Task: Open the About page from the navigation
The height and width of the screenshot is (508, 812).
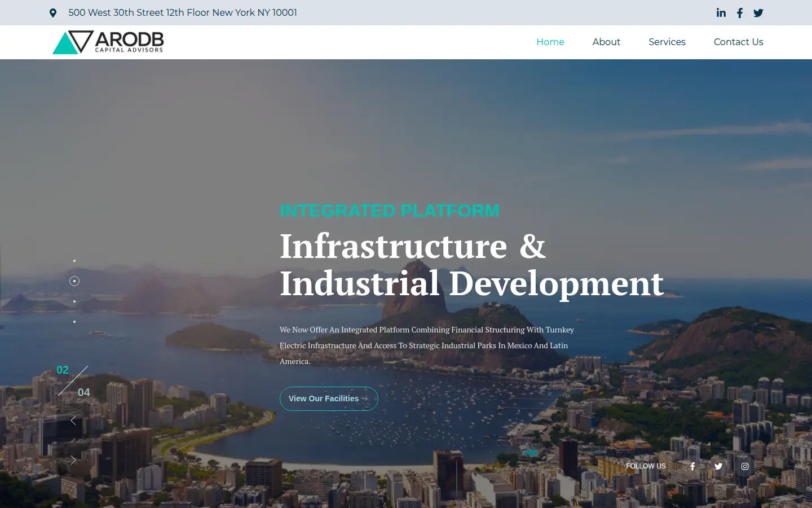Action: click(x=606, y=42)
